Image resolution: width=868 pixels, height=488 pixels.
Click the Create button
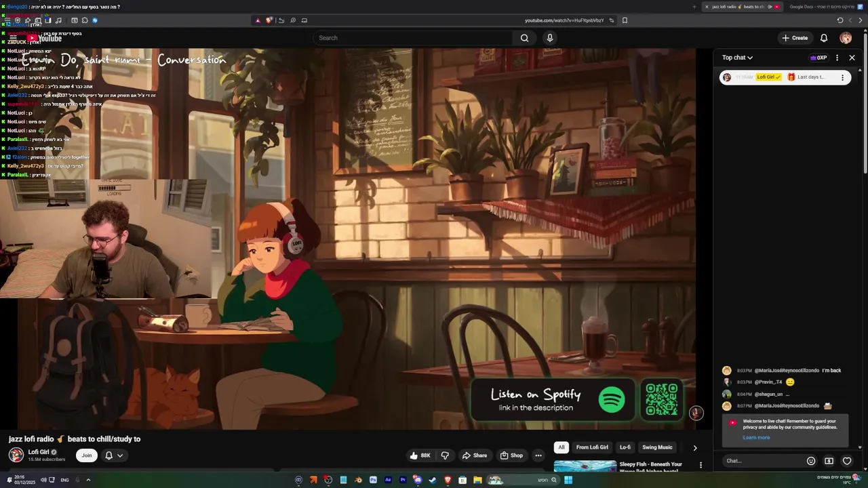795,38
